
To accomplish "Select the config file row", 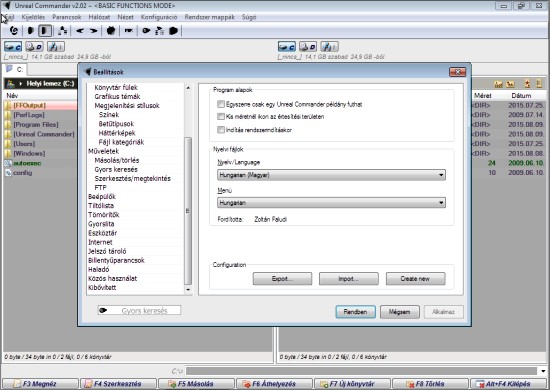I will click(x=41, y=173).
